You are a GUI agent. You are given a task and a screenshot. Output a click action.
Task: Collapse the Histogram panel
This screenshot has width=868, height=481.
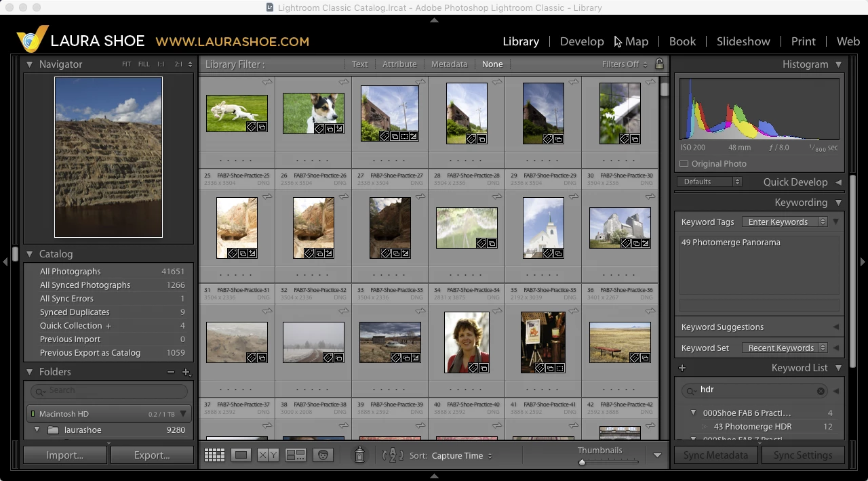coord(838,64)
